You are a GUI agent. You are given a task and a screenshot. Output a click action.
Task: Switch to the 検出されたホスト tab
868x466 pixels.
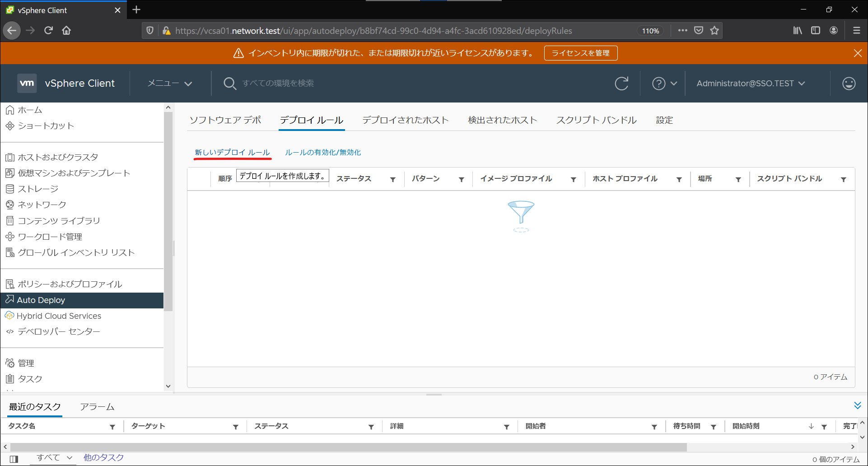coord(502,120)
